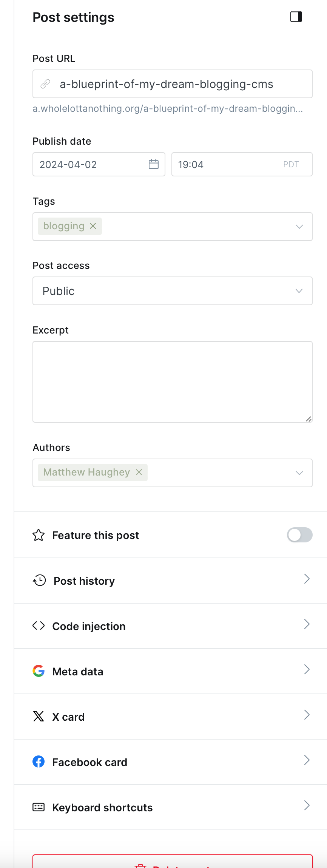Click the Google icon for Meta data

click(39, 671)
